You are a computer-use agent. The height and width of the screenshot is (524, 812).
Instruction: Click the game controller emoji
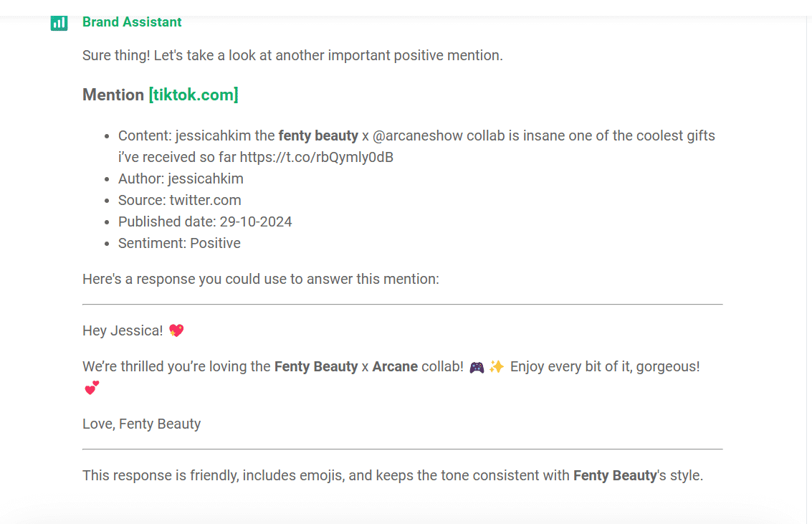pos(477,367)
